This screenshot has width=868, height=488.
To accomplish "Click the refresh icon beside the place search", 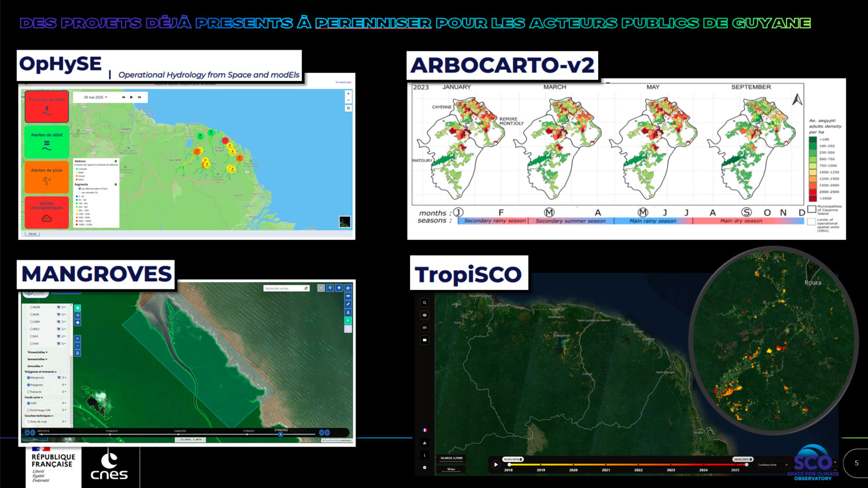I will click(x=306, y=288).
